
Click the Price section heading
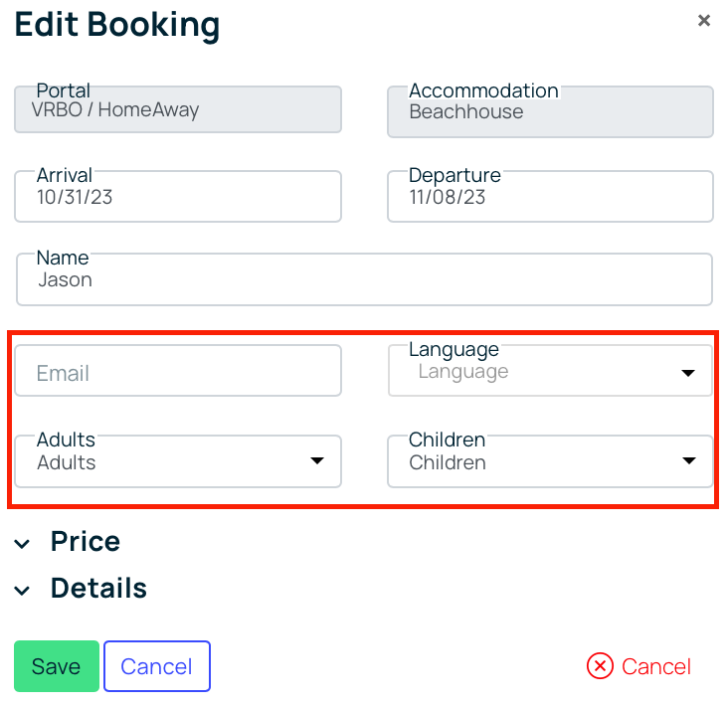(x=86, y=541)
